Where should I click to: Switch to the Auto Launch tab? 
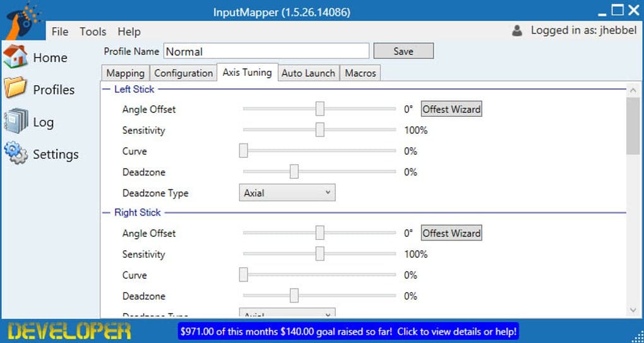click(x=309, y=73)
